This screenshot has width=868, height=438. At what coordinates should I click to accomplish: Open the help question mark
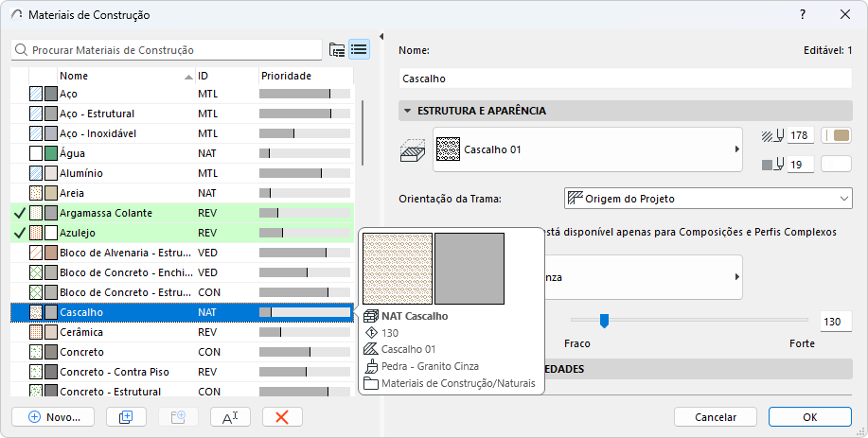803,15
